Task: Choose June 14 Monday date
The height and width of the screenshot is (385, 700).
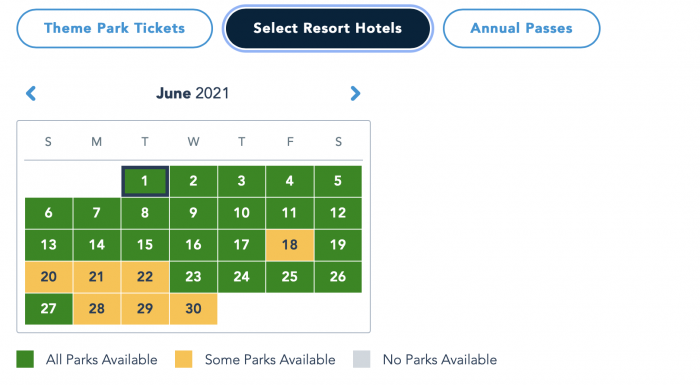Action: [x=96, y=245]
